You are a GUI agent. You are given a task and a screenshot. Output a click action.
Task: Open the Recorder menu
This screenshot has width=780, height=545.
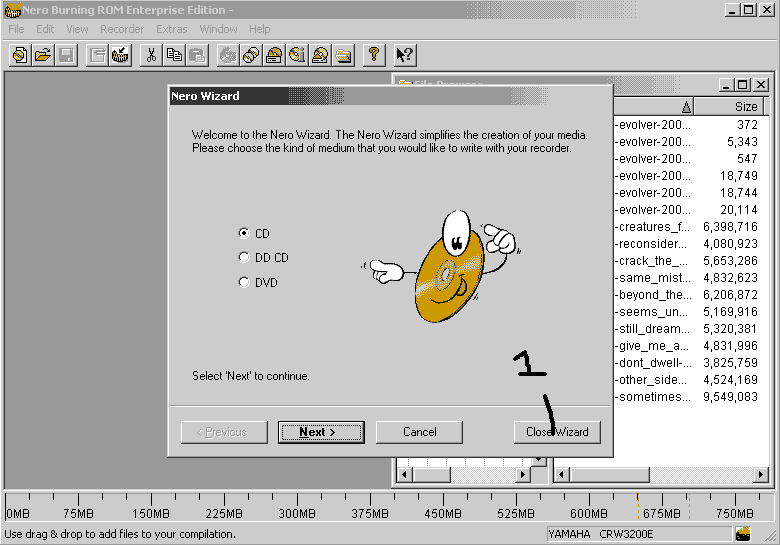[122, 29]
